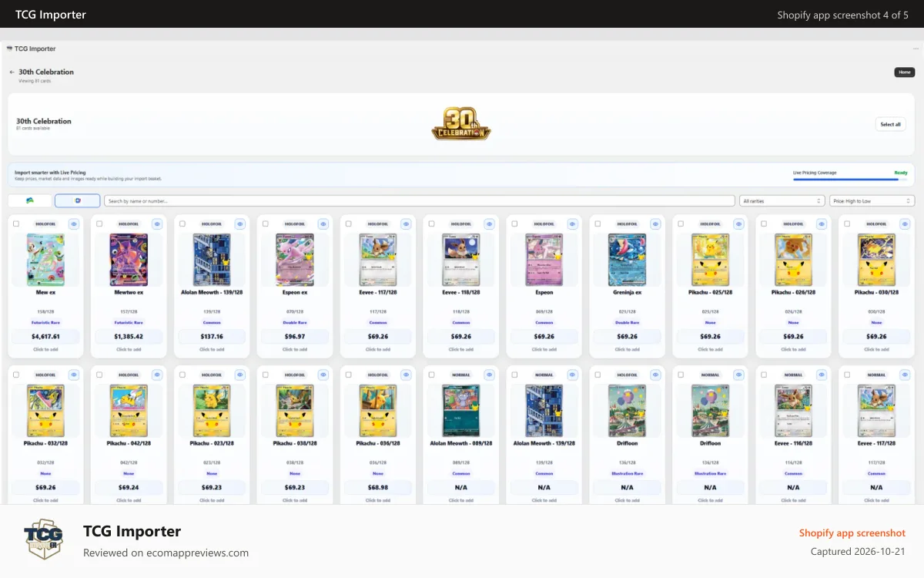The image size is (924, 578).
Task: Preview the normal Drifloon card eye icon
Action: [x=739, y=375]
